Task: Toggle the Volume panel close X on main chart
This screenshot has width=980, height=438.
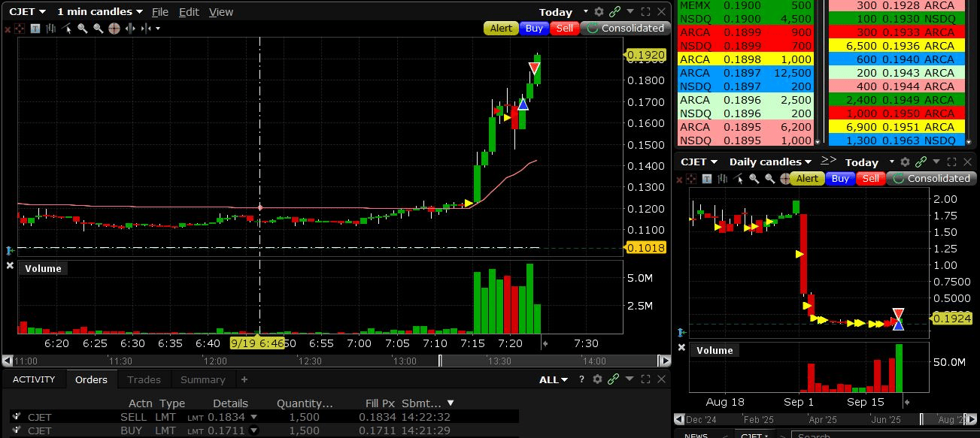Action: pos(10,266)
